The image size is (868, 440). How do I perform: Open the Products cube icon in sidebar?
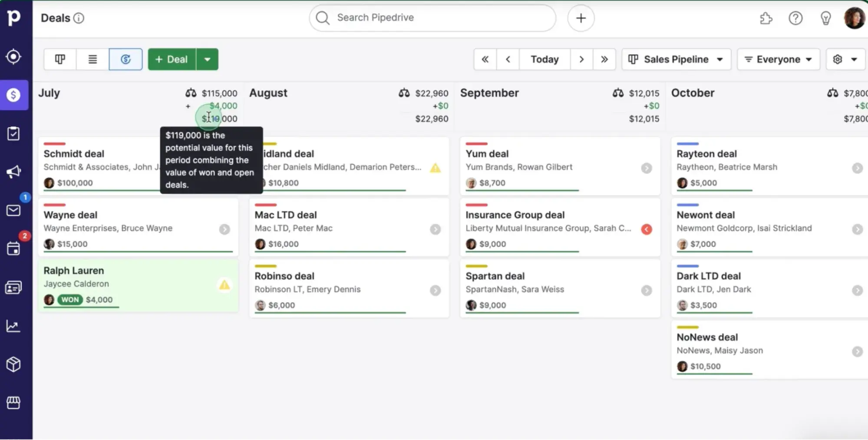click(x=13, y=364)
